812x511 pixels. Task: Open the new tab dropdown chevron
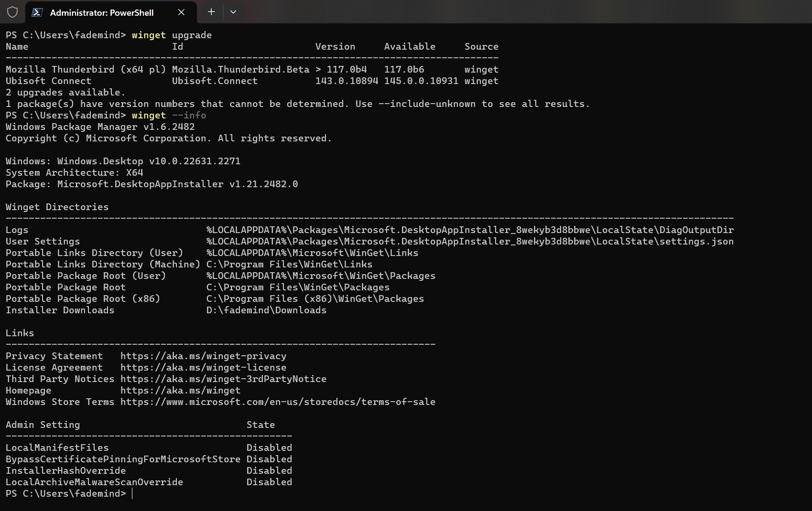234,12
